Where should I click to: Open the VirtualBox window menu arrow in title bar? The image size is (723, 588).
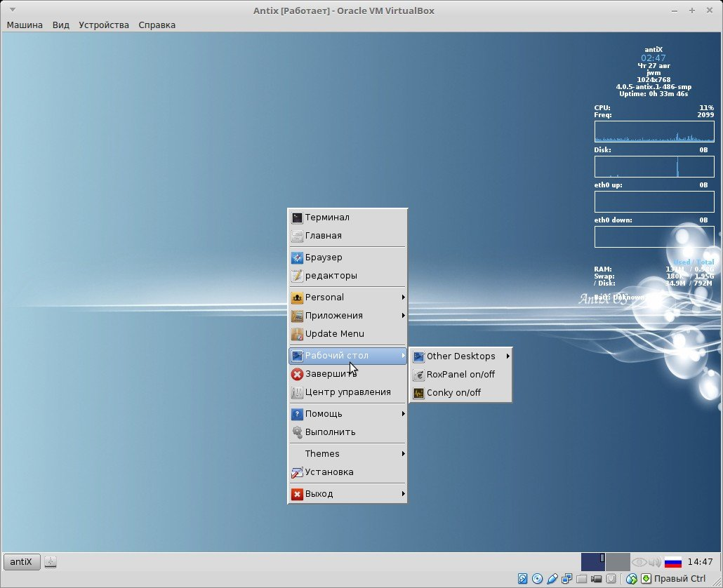click(13, 9)
